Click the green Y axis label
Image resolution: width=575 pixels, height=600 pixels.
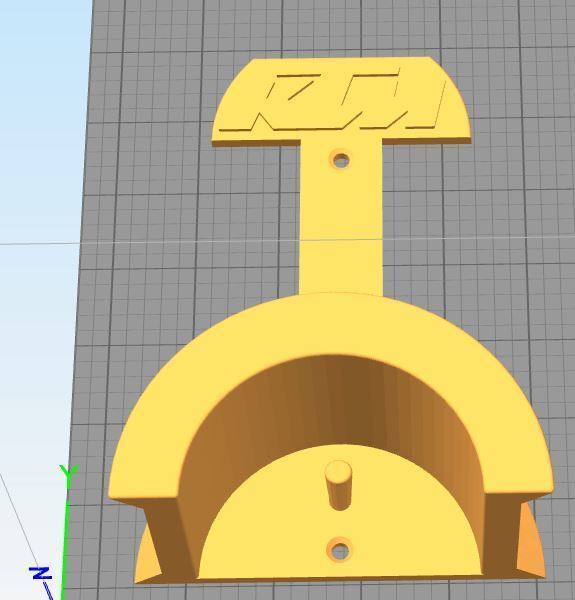point(69,474)
